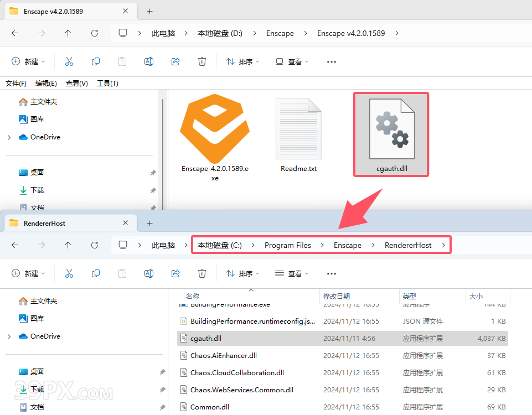
Task: Click the Share icon in RendererHost toolbar
Action: (175, 273)
